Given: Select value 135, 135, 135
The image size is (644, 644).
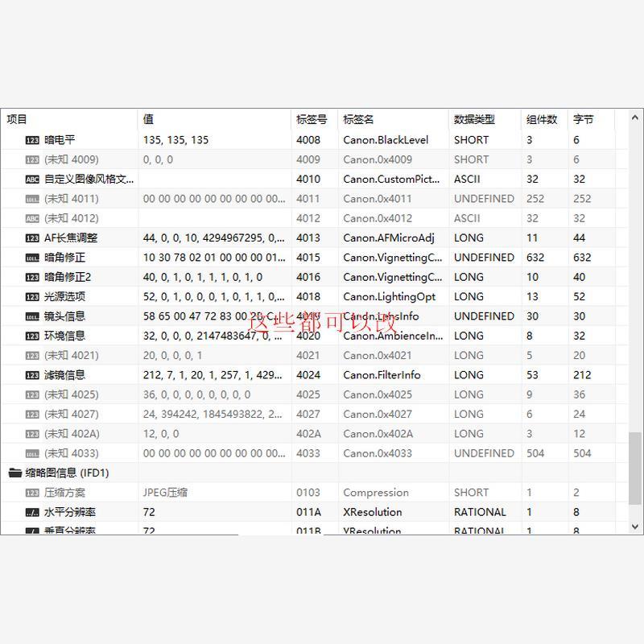Looking at the screenshot, I should coord(175,140).
